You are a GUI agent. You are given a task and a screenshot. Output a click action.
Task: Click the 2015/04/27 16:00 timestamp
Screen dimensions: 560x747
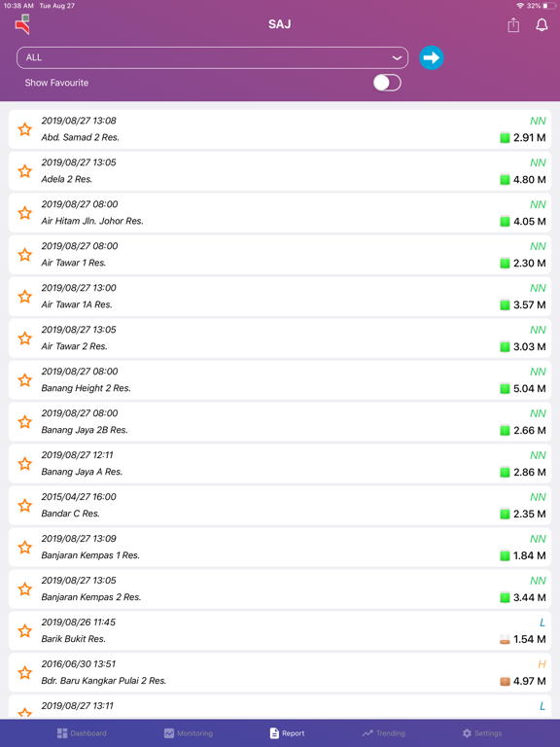point(79,497)
